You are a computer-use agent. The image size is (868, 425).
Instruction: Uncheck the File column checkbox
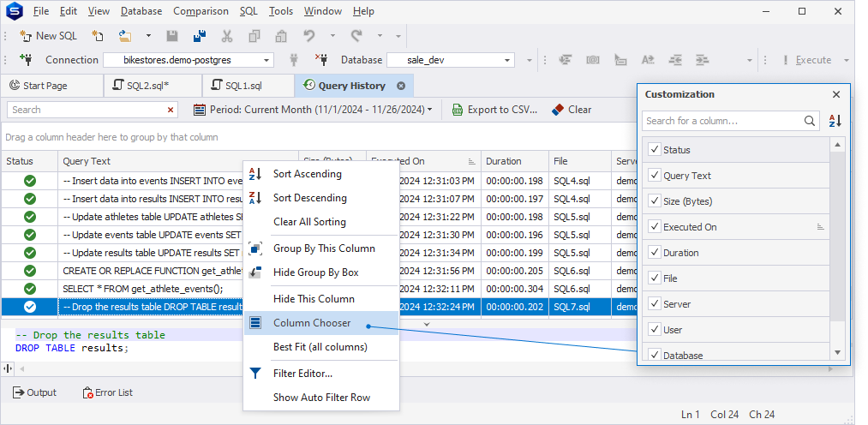(655, 278)
